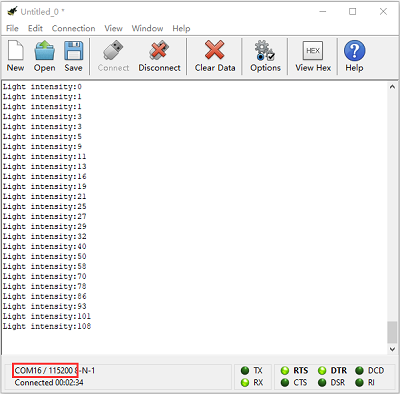Click the line "Light intensity:19"
The image size is (400, 394).
tap(45, 187)
